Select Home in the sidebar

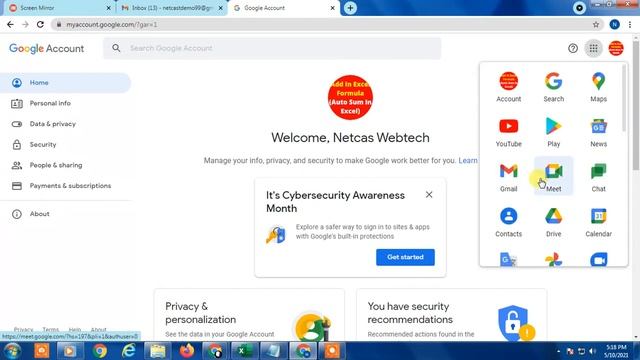coord(65,83)
